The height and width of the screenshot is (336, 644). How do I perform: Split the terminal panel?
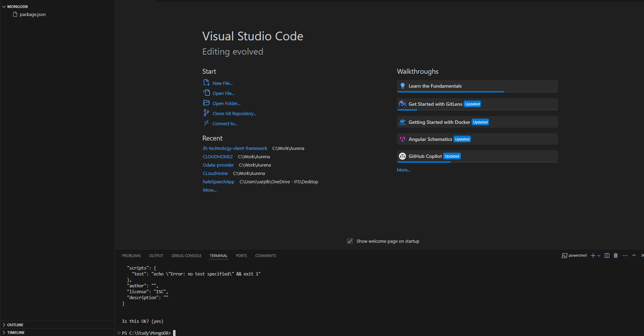607,256
